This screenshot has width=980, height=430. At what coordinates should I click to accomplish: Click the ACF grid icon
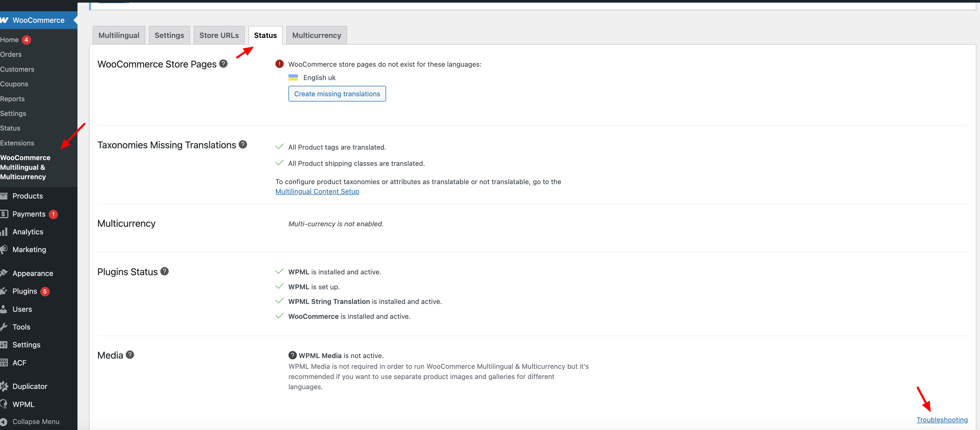(x=4, y=363)
